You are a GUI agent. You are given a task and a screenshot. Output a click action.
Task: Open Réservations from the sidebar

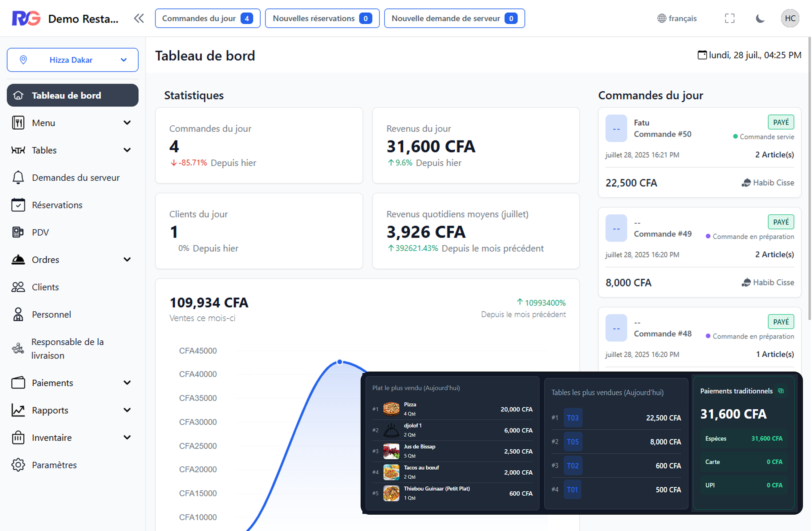coord(57,205)
